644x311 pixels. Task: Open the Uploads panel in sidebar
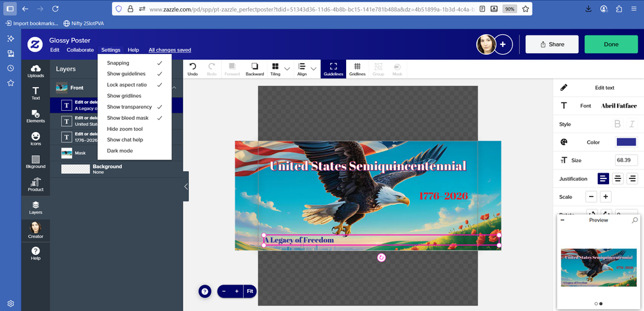coord(35,71)
